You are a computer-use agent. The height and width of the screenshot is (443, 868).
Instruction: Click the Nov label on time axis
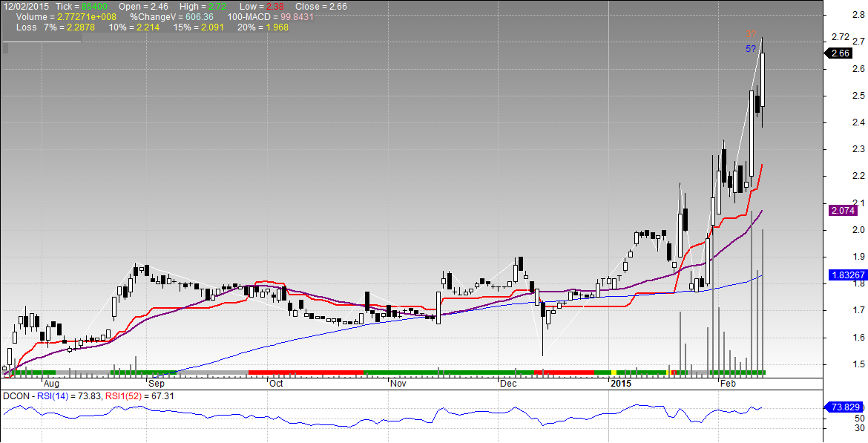(398, 383)
